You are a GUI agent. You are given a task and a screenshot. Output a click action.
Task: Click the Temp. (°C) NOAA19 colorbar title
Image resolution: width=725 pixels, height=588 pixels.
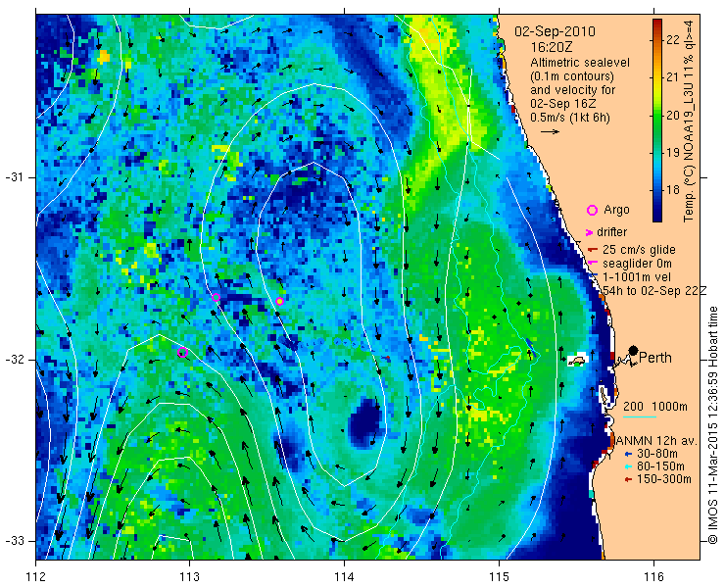point(689,121)
